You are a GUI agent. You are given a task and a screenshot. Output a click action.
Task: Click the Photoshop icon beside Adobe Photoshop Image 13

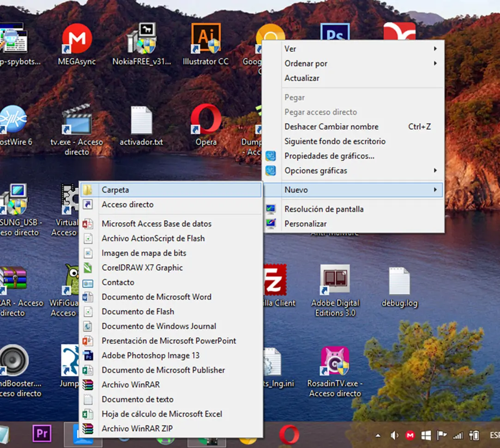tap(88, 356)
